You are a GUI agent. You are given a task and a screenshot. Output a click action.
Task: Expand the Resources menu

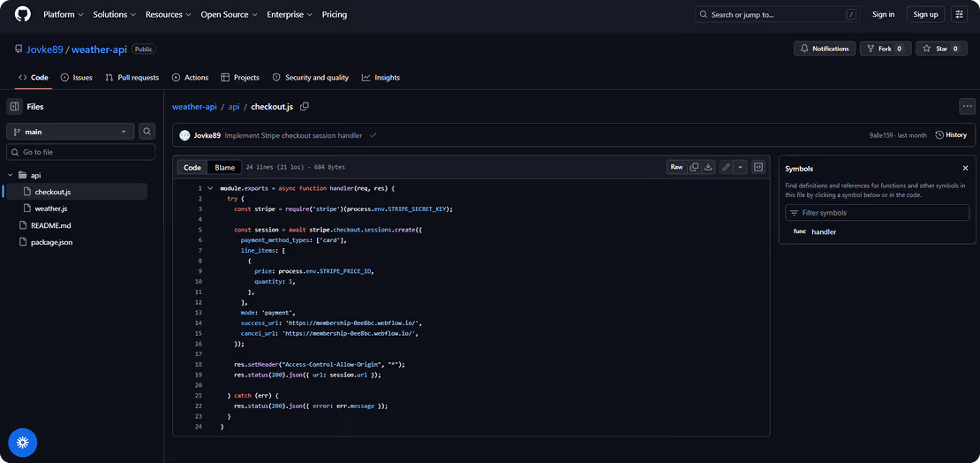pos(168,14)
